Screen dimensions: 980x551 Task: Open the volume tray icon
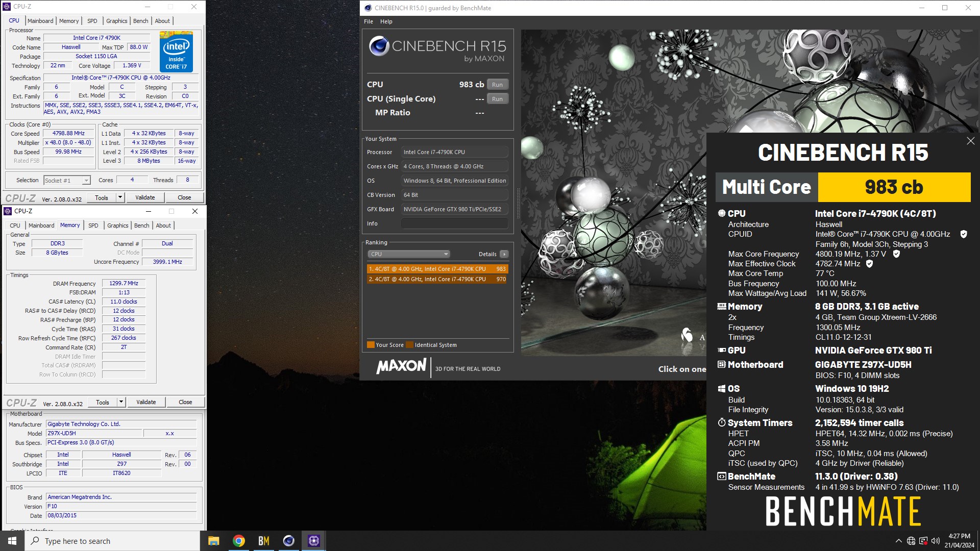(x=936, y=541)
